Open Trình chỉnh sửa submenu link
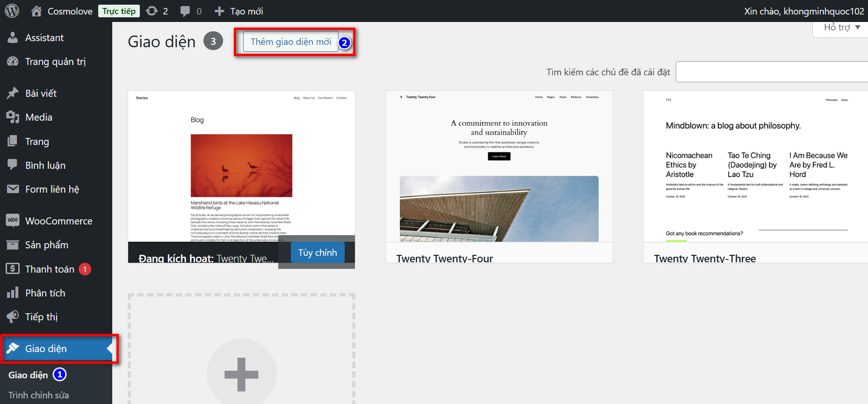Screen dimensions: 868x404 point(38,395)
